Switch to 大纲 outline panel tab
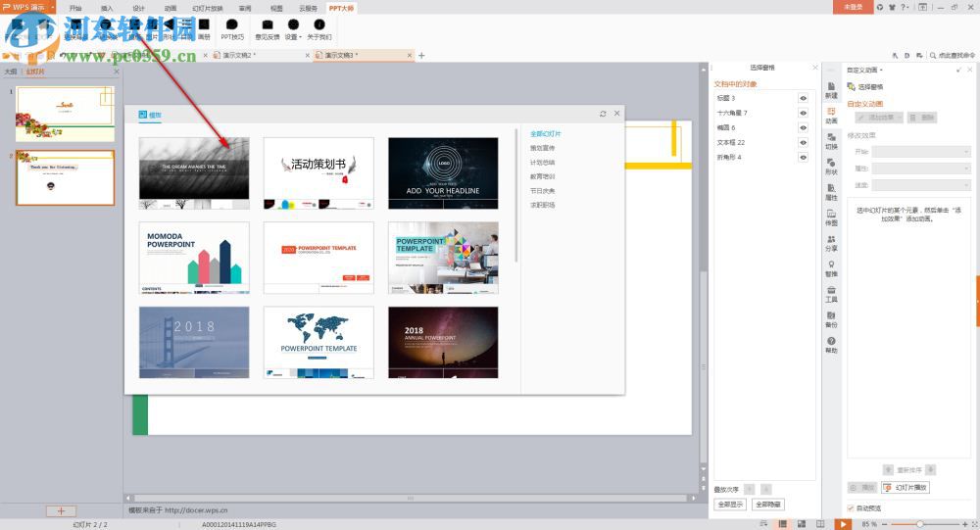 pos(11,72)
